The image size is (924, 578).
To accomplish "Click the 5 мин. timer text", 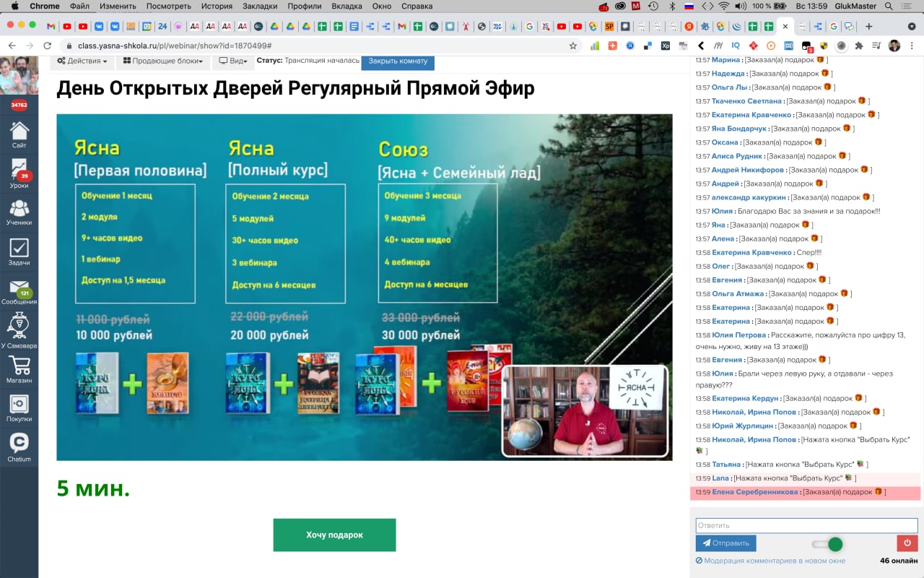I will tap(93, 489).
